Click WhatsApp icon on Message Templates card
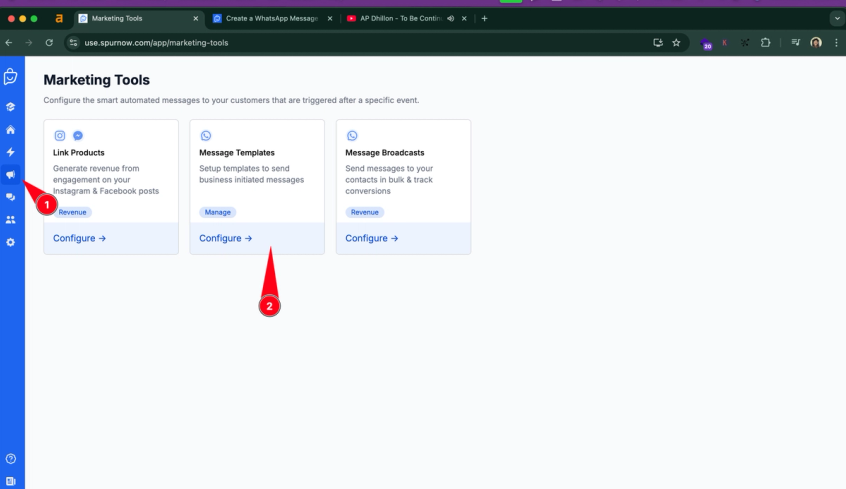Viewport: 846px width, 489px height. [206, 135]
